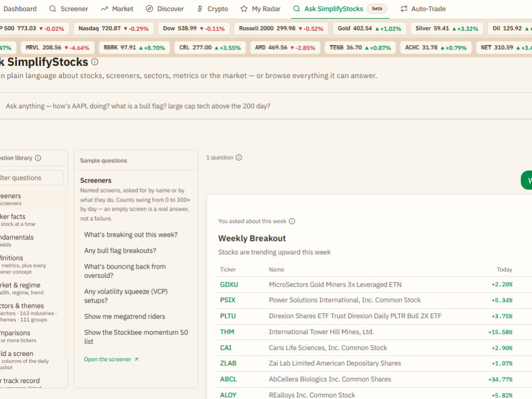Viewport: 532px width, 399px height.
Task: Open the GDXU ticker
Action: pyautogui.click(x=229, y=285)
